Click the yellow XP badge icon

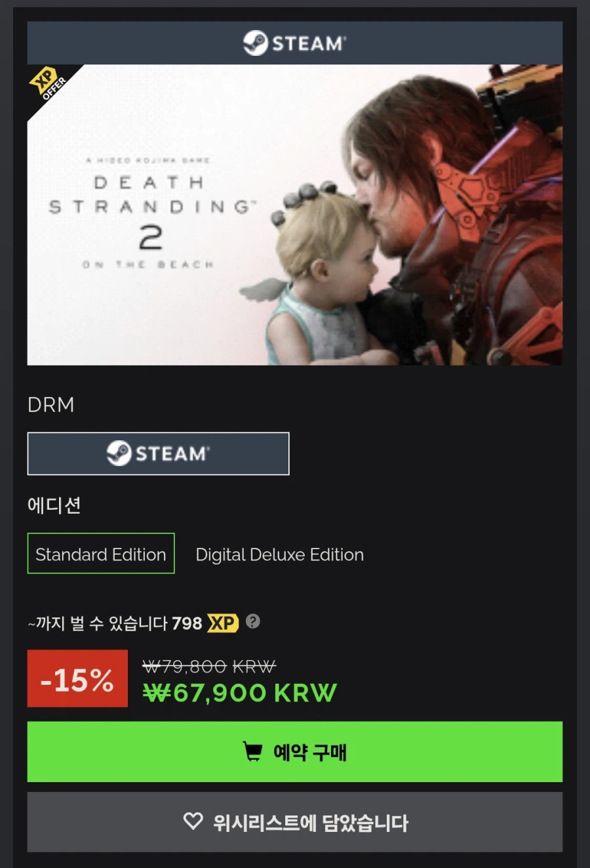coord(223,623)
